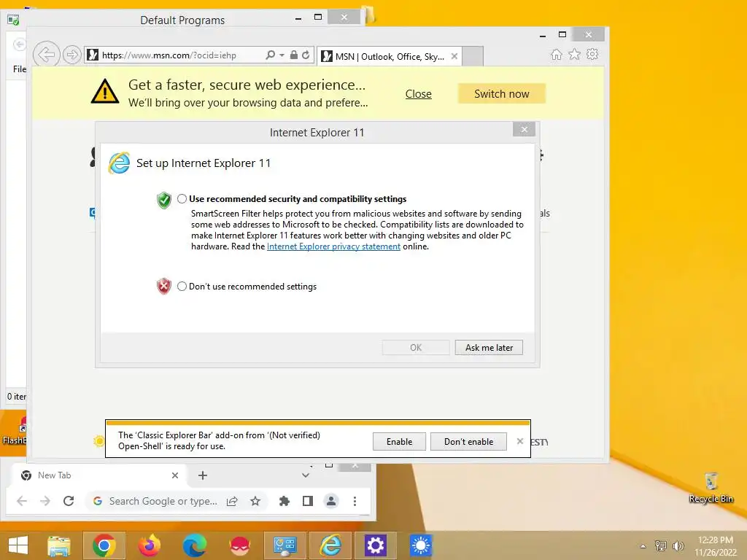The width and height of the screenshot is (747, 560).
Task: Close the Internet Explorer 11 setup dialog
Action: (524, 130)
